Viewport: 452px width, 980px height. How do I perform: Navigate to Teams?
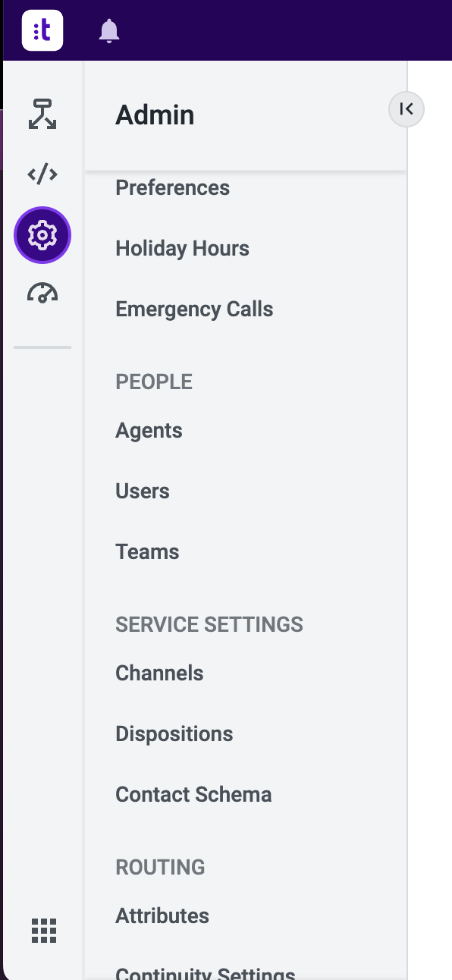147,551
